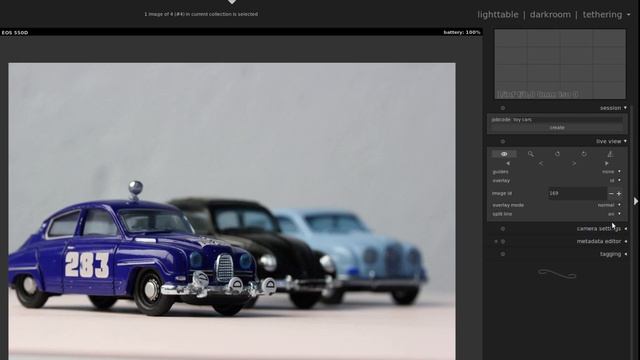Screen dimensions: 640x360
Task: Switch to the darkroom view
Action: [550, 15]
